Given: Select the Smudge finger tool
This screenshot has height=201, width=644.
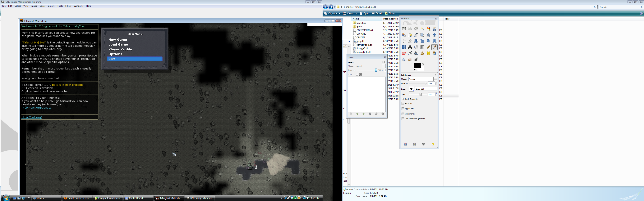Looking at the screenshot, I should pos(410,59).
